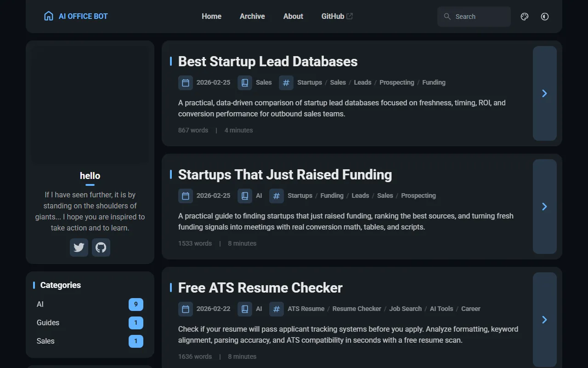Open the About page

point(293,16)
